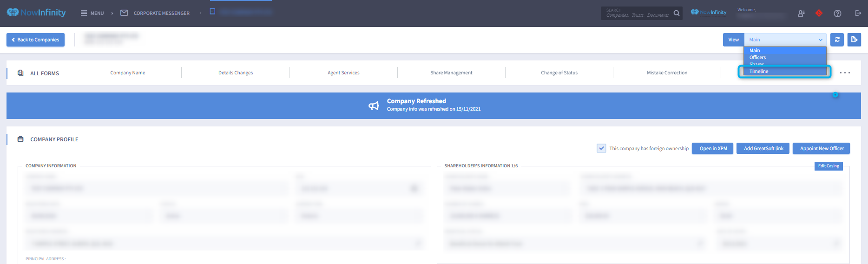Open the three-dots more forms menu
868x264 pixels.
[x=845, y=73]
